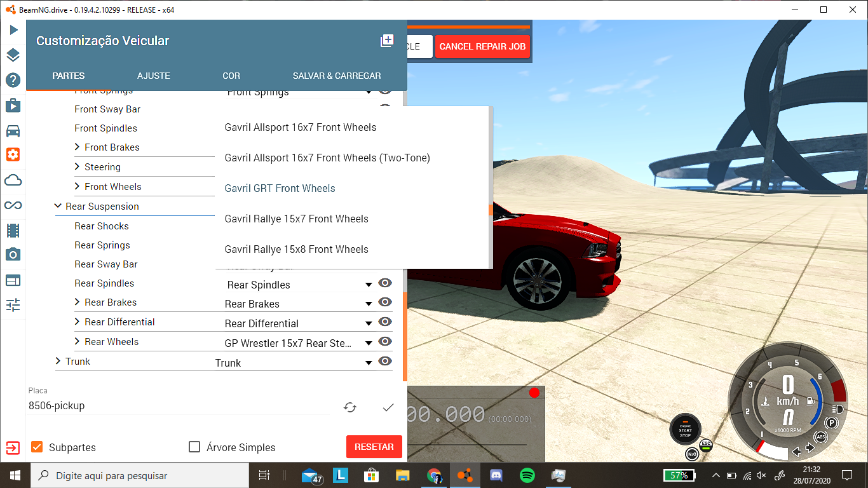Toggle visibility eye for Rear Spindles
This screenshot has width=868, height=488.
tap(385, 283)
